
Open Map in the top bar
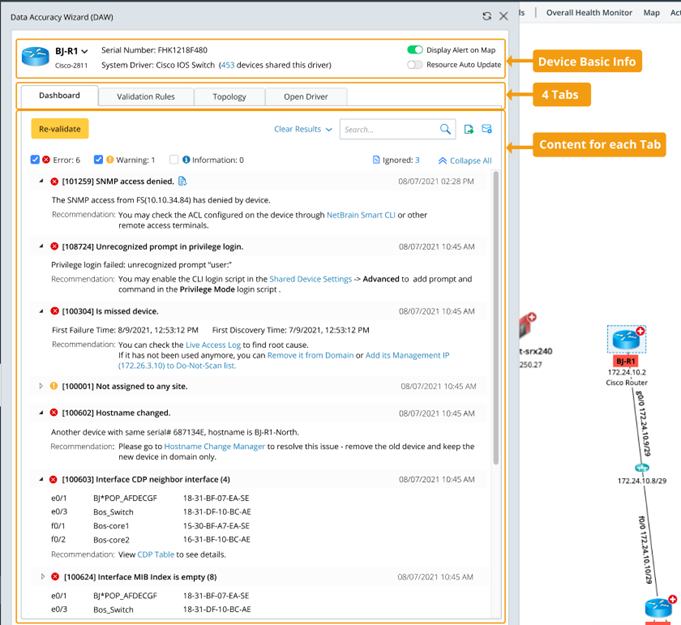point(651,13)
